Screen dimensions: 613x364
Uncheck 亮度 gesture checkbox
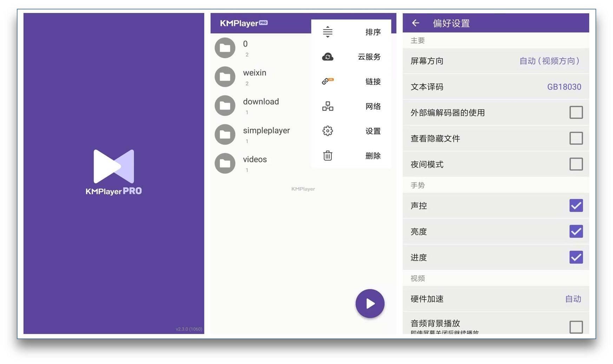coord(576,231)
